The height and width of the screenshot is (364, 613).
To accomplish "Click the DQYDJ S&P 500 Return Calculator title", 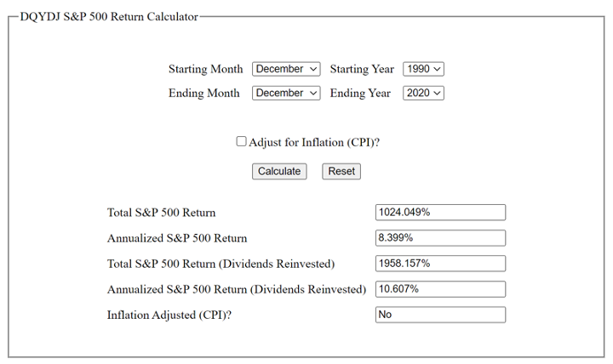I will [x=109, y=17].
